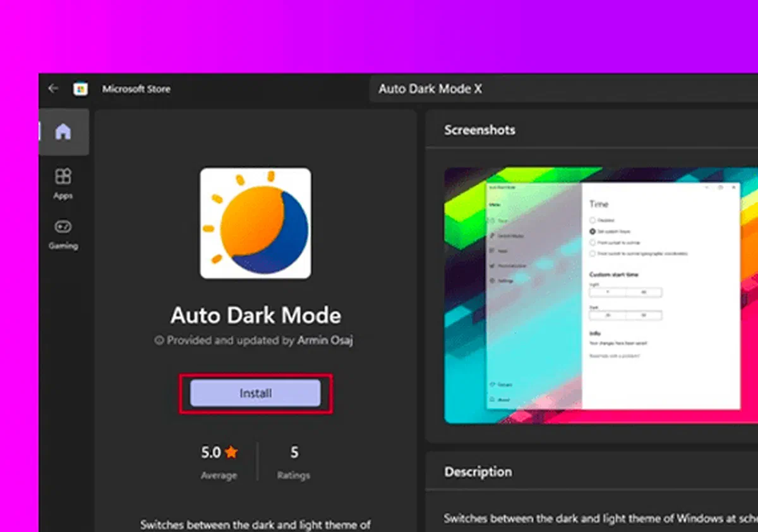This screenshot has height=532, width=758.
Task: Open the Auto Dark Mode screenshot thumbnail
Action: click(x=601, y=295)
